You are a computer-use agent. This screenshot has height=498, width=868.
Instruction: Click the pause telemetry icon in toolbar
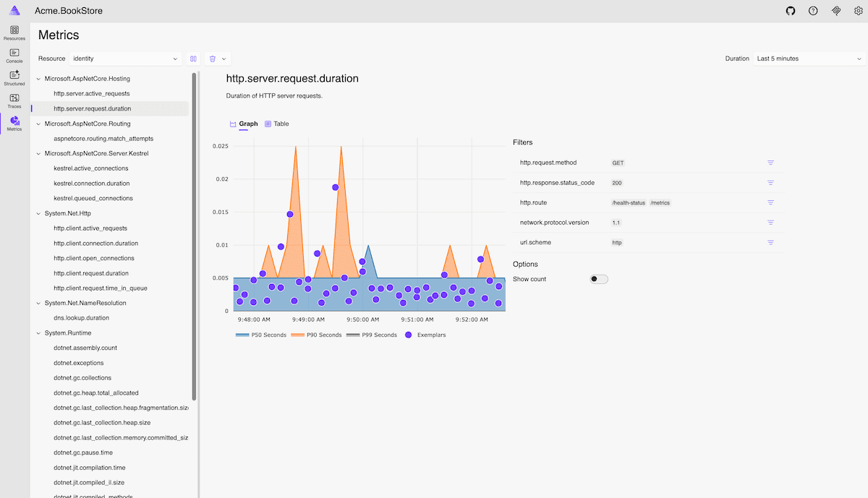[192, 59]
